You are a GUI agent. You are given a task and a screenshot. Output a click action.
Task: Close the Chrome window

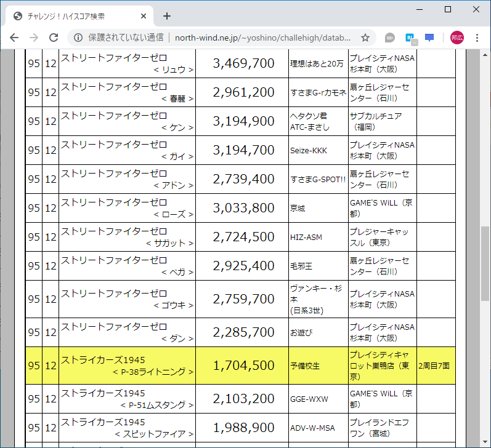(476, 10)
